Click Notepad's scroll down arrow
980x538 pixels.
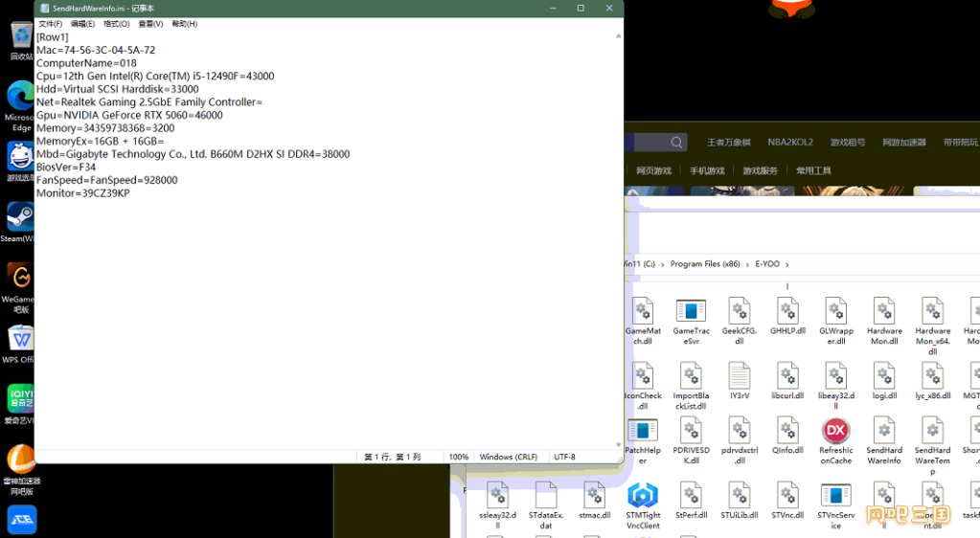[618, 445]
